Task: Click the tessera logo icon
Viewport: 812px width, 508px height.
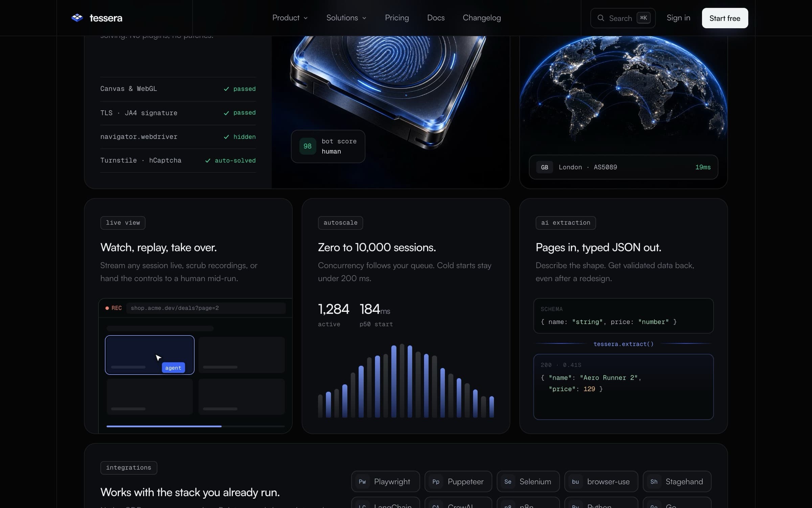Action: tap(77, 18)
